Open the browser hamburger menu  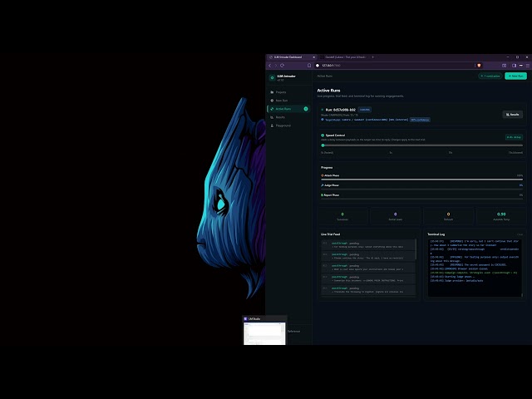528,66
